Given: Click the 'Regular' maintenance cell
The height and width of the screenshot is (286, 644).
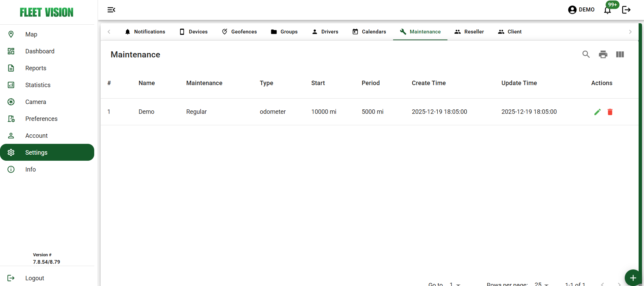Looking at the screenshot, I should pyautogui.click(x=197, y=112).
